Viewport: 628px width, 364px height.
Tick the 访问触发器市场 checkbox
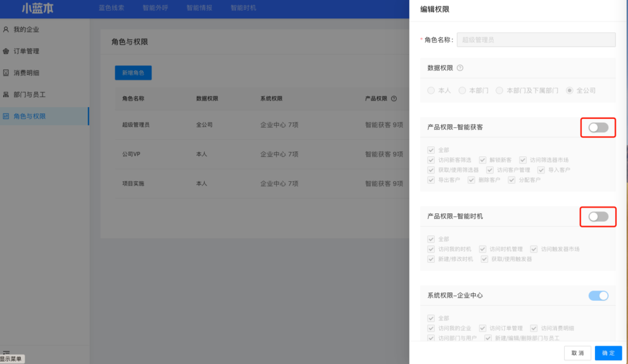tap(534, 249)
